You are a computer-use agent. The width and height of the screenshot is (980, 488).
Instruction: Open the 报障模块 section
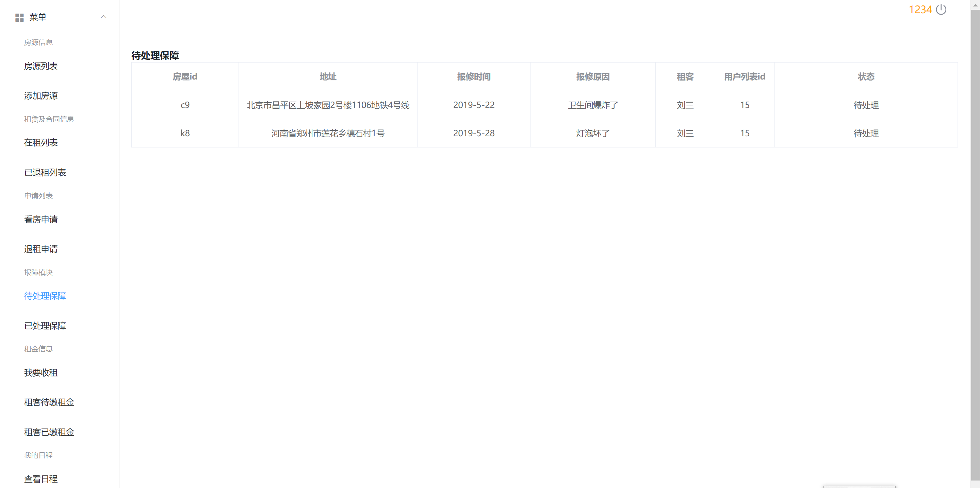click(38, 272)
